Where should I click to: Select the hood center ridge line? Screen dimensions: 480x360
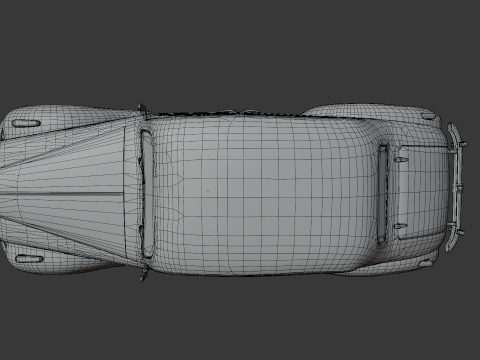tap(62, 194)
